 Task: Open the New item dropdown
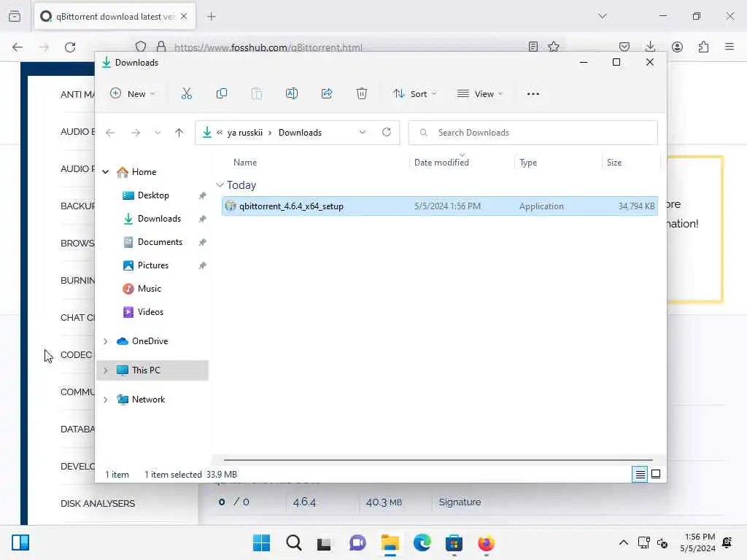(133, 94)
